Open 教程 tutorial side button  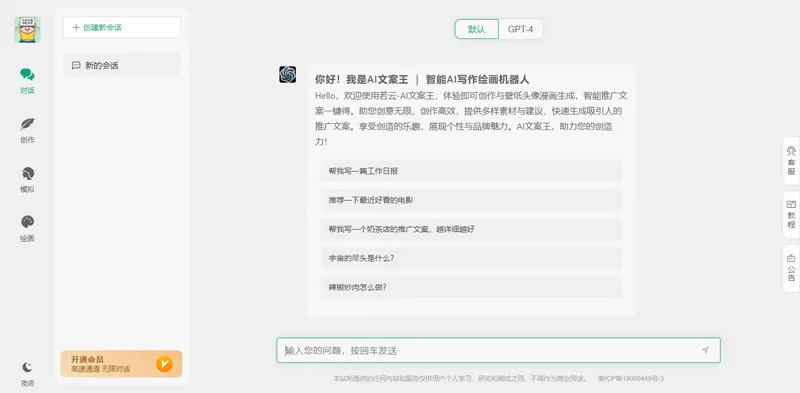(x=791, y=214)
